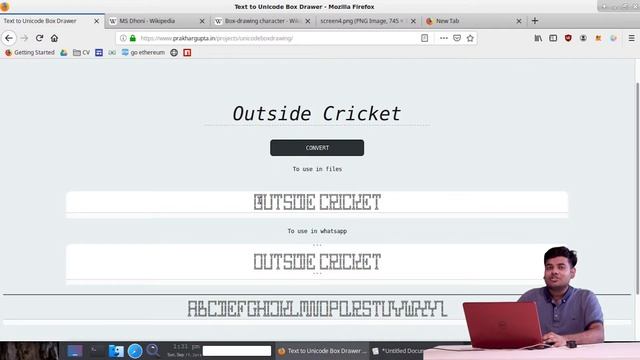Click the green padlock security icon

(x=133, y=38)
